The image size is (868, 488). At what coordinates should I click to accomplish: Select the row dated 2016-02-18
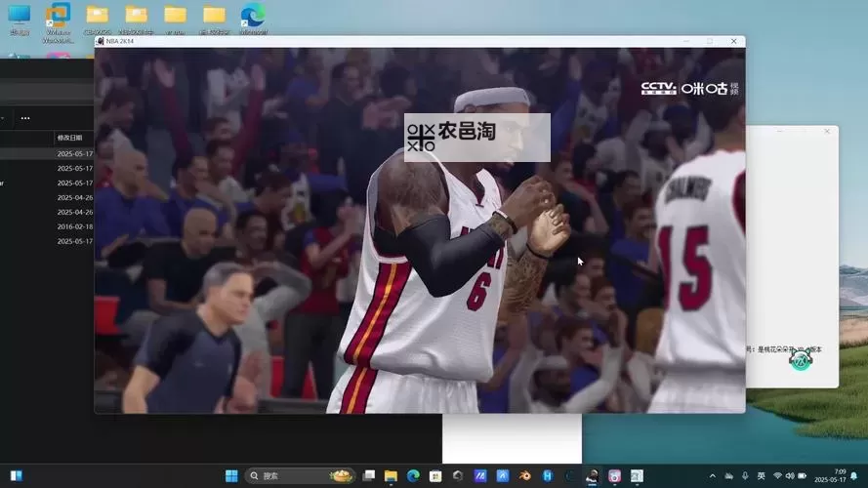[47, 226]
